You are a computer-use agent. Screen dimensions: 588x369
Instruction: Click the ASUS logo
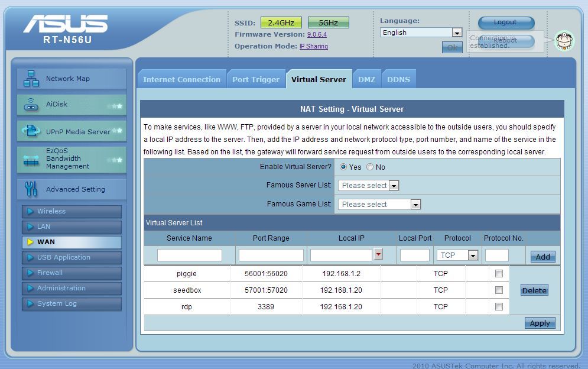click(x=66, y=24)
